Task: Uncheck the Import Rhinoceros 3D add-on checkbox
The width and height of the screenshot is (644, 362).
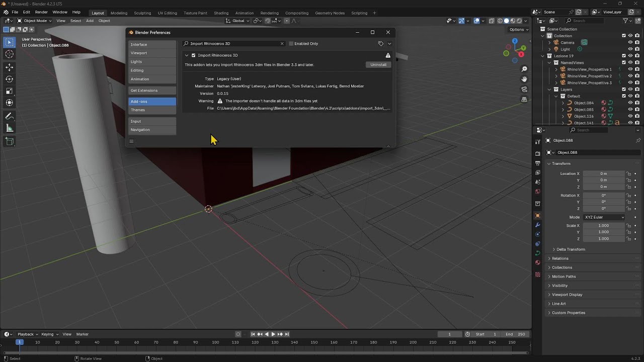Action: [193, 55]
